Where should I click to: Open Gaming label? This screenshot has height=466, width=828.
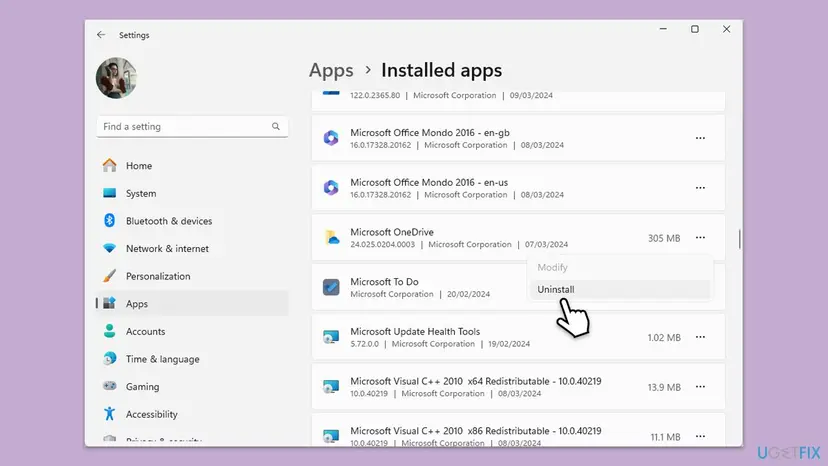tap(142, 387)
